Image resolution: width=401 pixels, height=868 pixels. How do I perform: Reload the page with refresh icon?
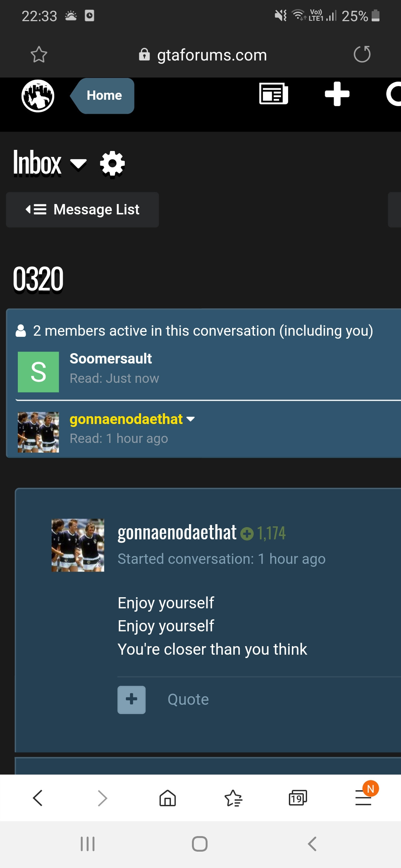(362, 55)
